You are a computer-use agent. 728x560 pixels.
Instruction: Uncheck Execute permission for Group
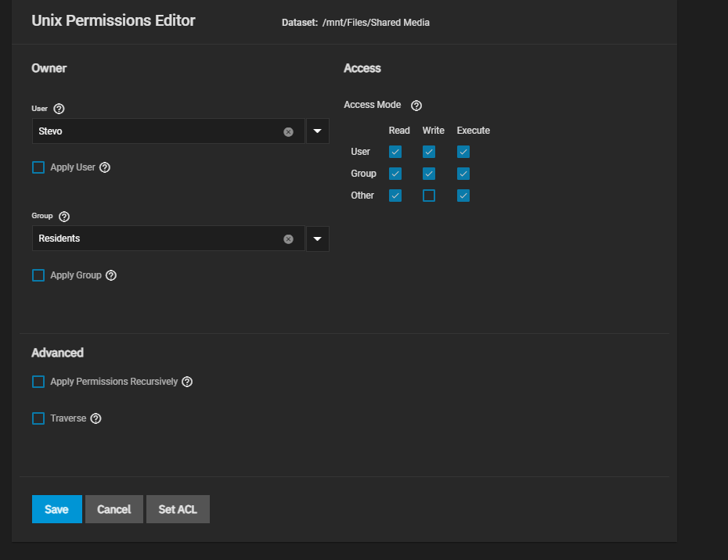[x=463, y=174]
